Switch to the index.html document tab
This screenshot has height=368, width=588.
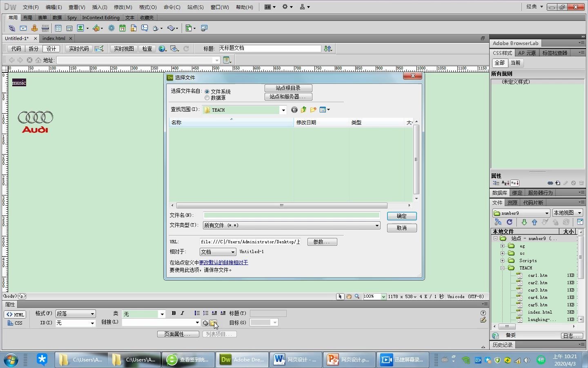54,38
